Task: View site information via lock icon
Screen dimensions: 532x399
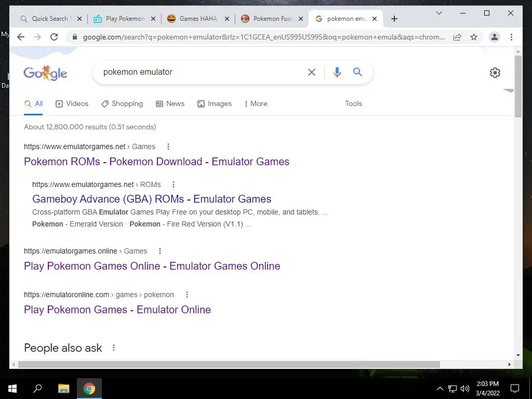Action: click(75, 37)
